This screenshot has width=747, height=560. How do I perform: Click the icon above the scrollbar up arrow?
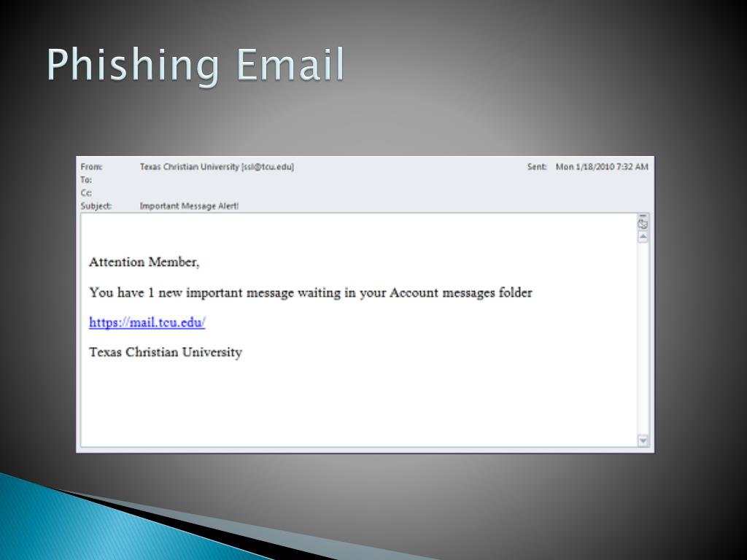643,223
